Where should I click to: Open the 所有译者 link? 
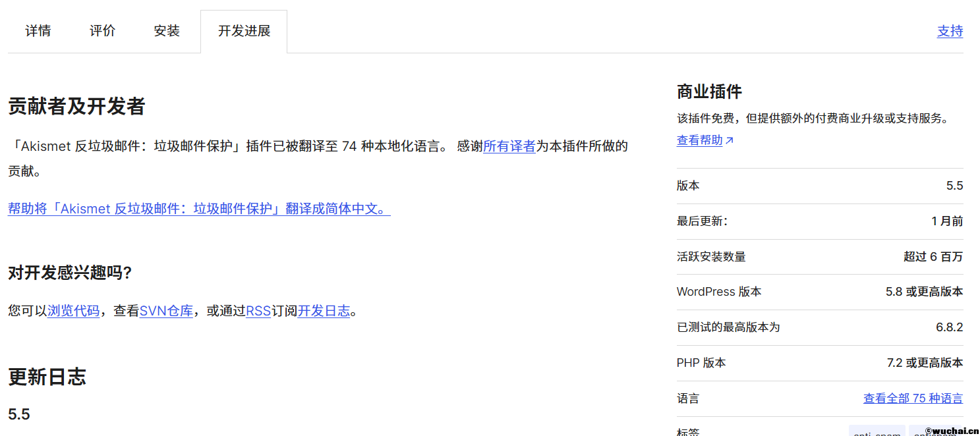509,146
